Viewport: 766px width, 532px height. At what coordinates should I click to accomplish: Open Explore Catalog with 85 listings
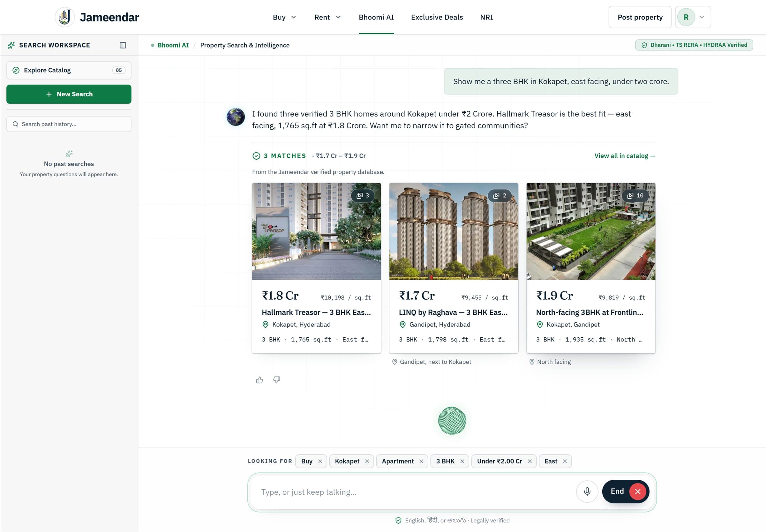click(x=69, y=70)
